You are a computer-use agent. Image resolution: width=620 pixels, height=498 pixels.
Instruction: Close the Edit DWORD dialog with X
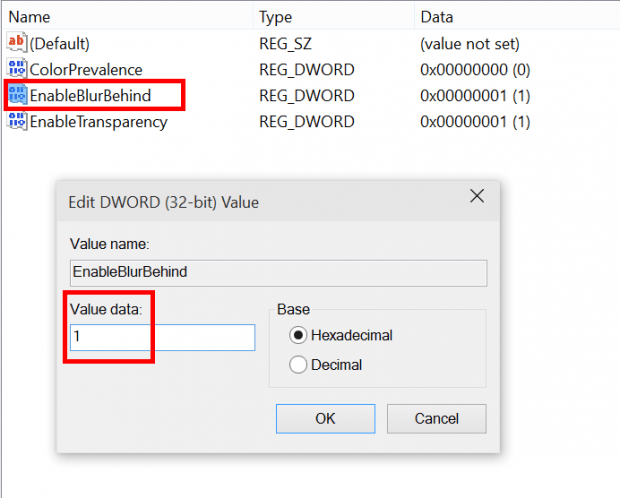pos(477,196)
